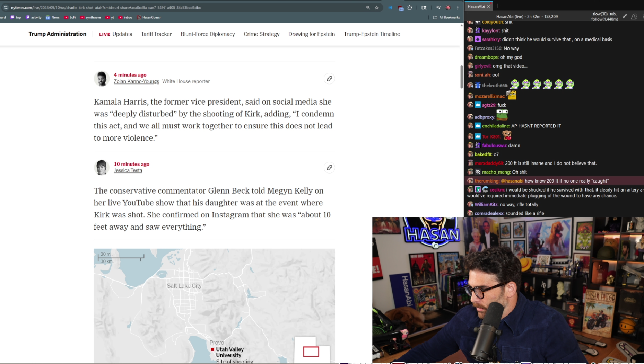
Task: Open the red extension with badge
Action: tap(401, 8)
